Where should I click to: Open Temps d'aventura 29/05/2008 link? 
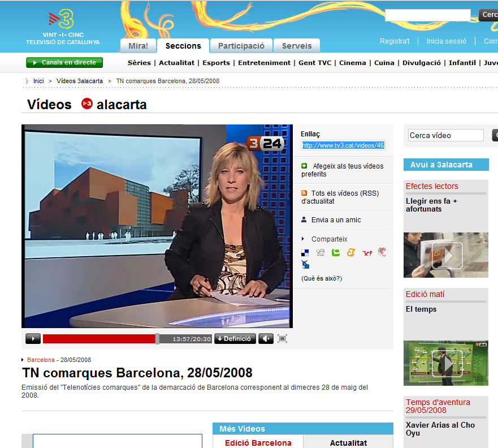438,406
